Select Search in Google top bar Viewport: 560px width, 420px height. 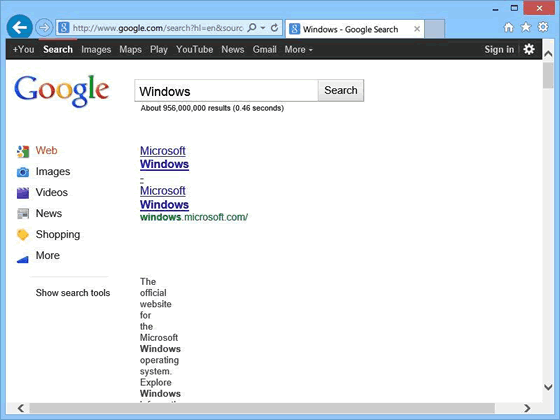coord(58,49)
